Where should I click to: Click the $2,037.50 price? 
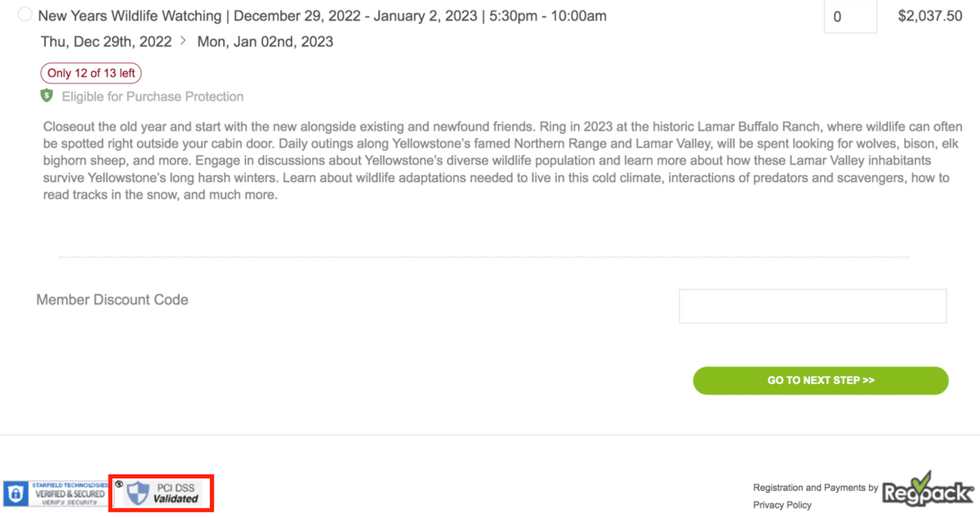click(929, 16)
